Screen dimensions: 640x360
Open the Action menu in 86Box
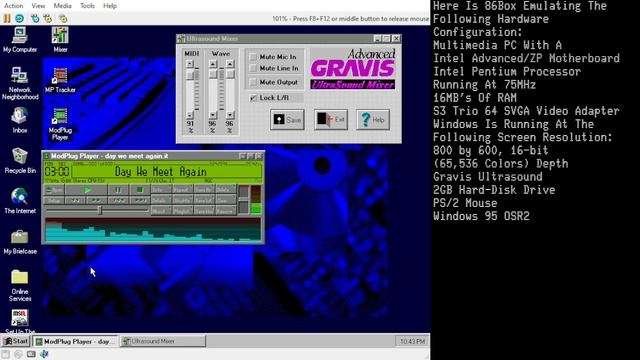pyautogui.click(x=13, y=6)
